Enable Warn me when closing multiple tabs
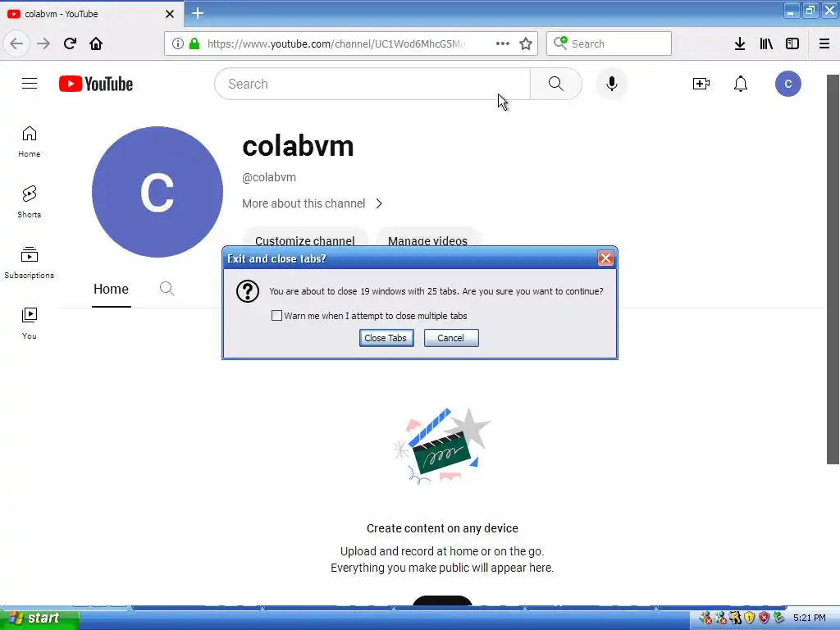This screenshot has width=840, height=630. point(276,316)
